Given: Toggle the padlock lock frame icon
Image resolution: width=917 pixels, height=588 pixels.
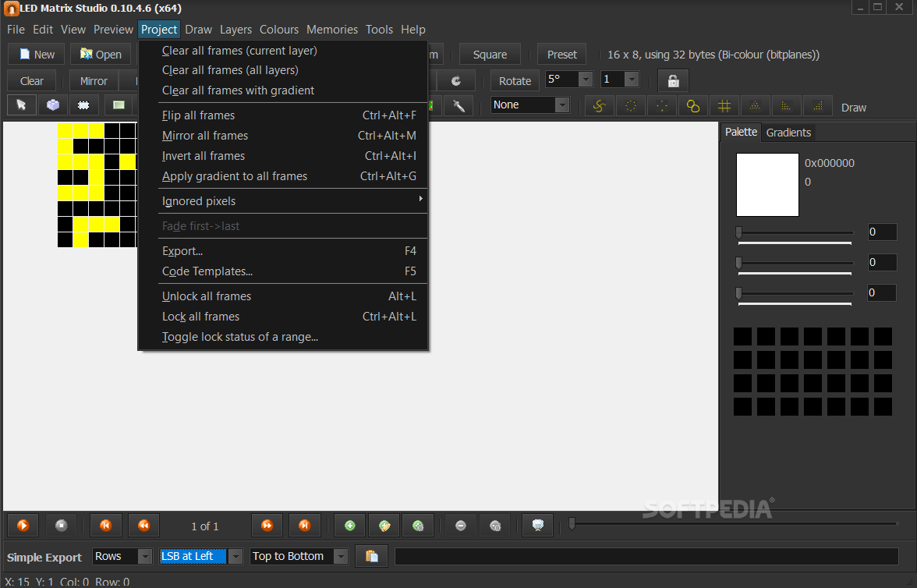Looking at the screenshot, I should tap(673, 81).
